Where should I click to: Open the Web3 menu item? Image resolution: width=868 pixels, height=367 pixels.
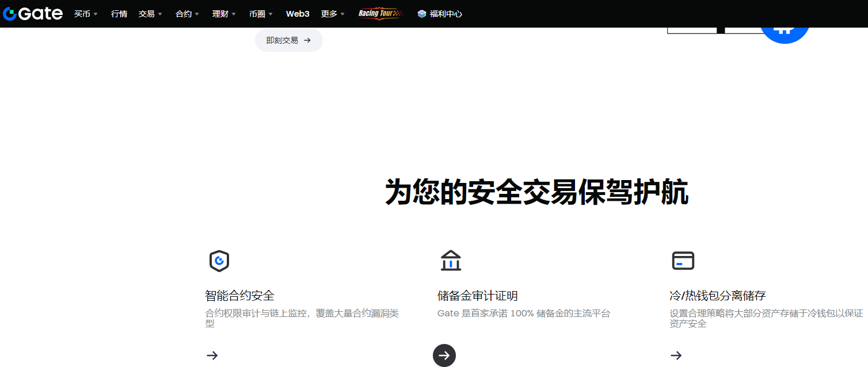pos(298,14)
